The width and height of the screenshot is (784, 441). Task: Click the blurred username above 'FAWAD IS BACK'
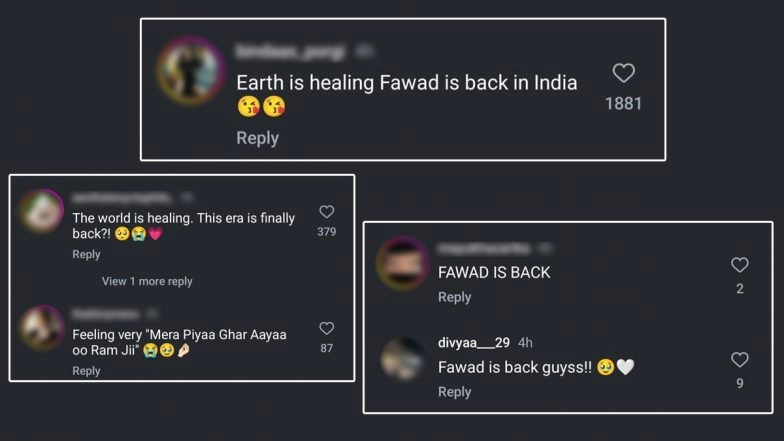pyautogui.click(x=484, y=248)
